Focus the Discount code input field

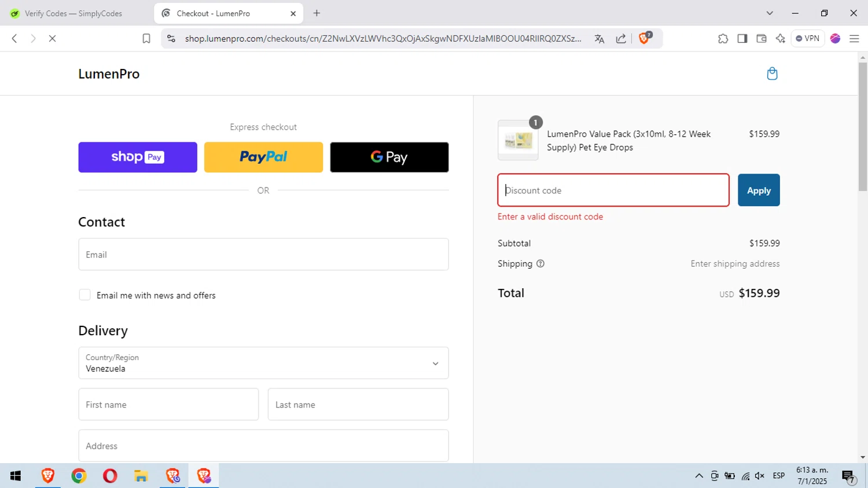613,190
